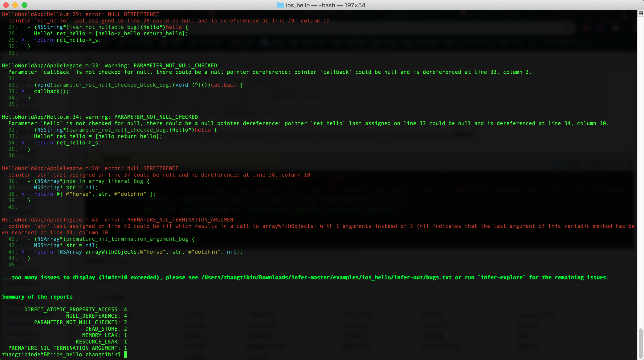The width and height of the screenshot is (644, 360).
Task: Click the Summary of the reports heading
Action: tap(37, 297)
